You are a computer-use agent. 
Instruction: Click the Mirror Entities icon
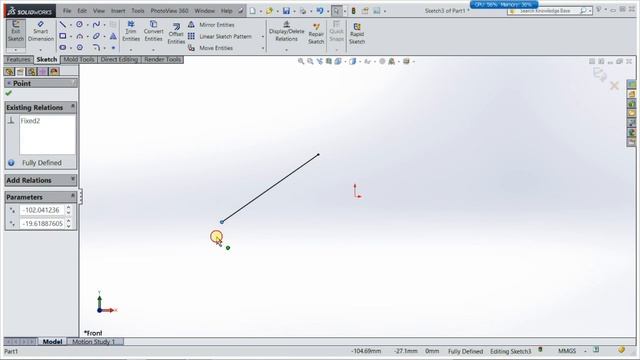tap(191, 25)
